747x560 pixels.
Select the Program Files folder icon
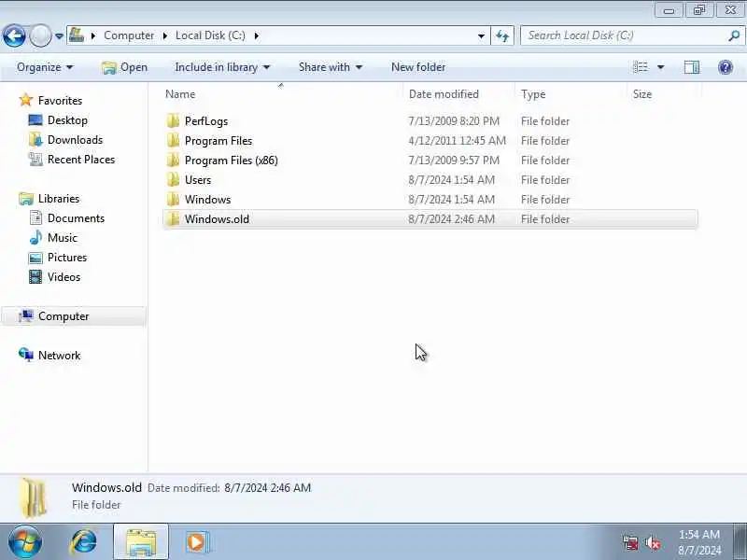click(x=174, y=141)
